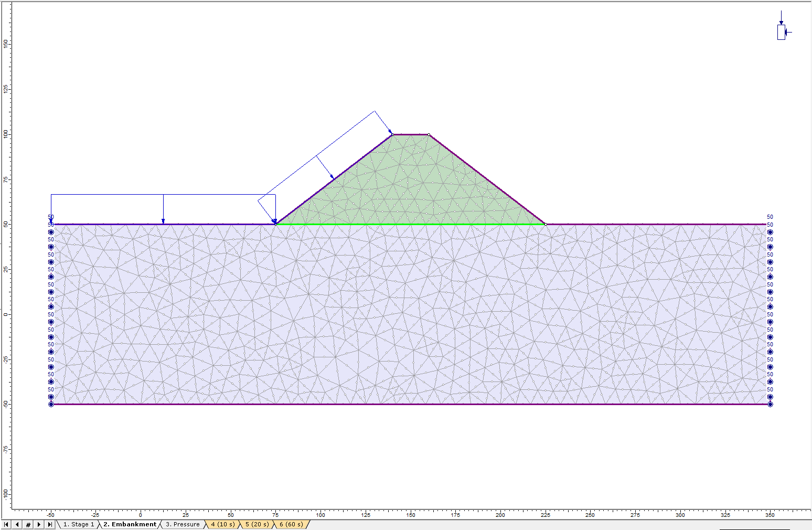Select the 2. Embankment stage tab

pos(130,524)
